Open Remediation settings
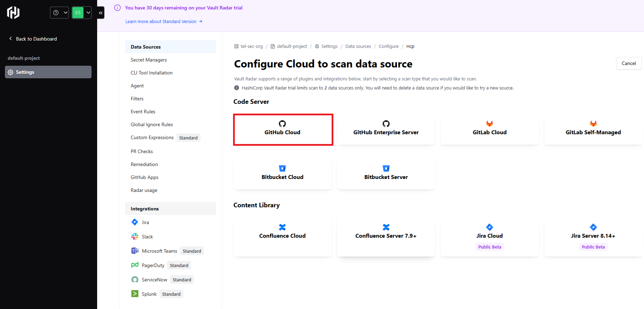The width and height of the screenshot is (644, 309). click(144, 164)
